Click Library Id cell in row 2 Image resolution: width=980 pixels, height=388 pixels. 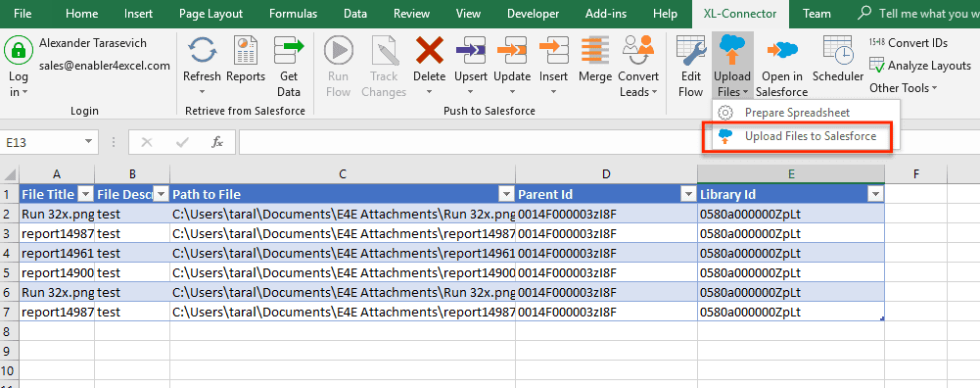pos(791,215)
